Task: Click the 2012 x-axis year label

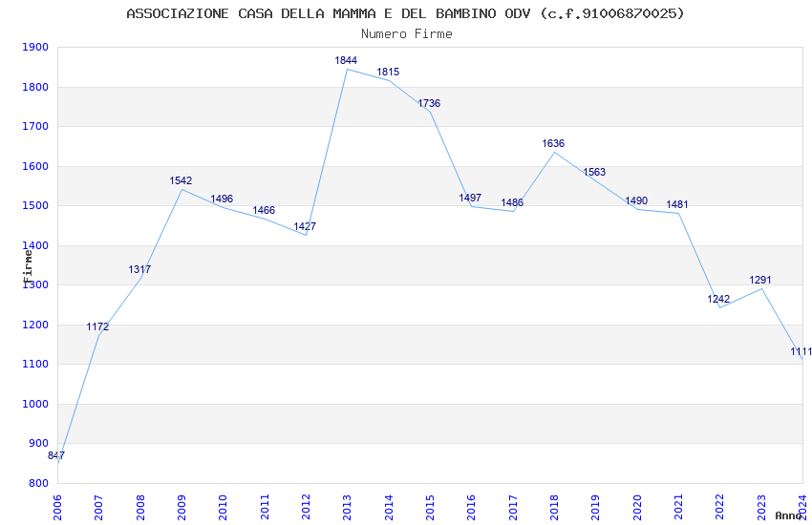Action: tap(306, 508)
